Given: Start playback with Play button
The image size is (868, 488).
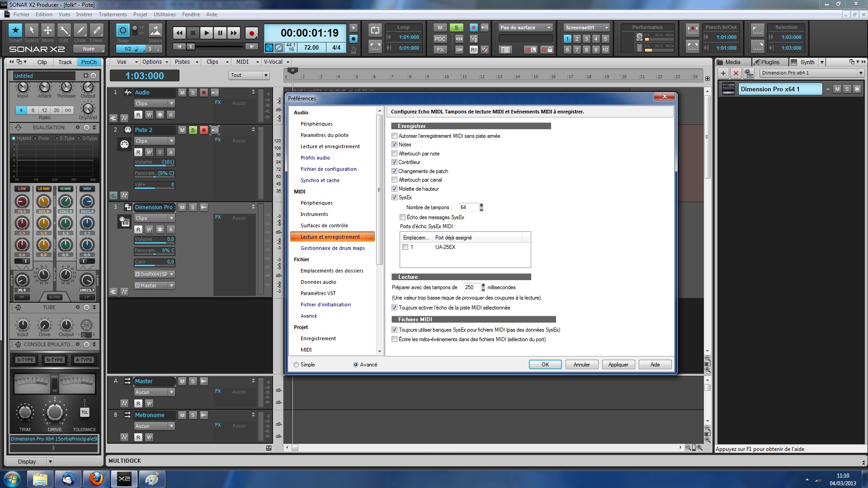Looking at the screenshot, I should pos(207,33).
